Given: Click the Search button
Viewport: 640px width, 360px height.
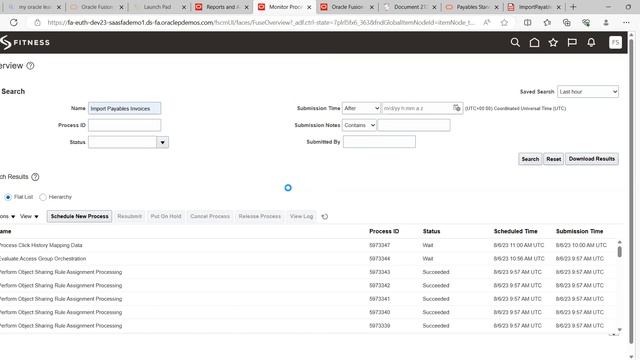Looking at the screenshot, I should point(530,159).
